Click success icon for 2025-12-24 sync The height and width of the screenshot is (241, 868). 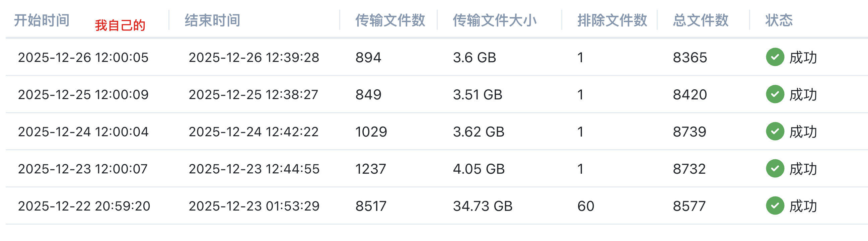(775, 131)
